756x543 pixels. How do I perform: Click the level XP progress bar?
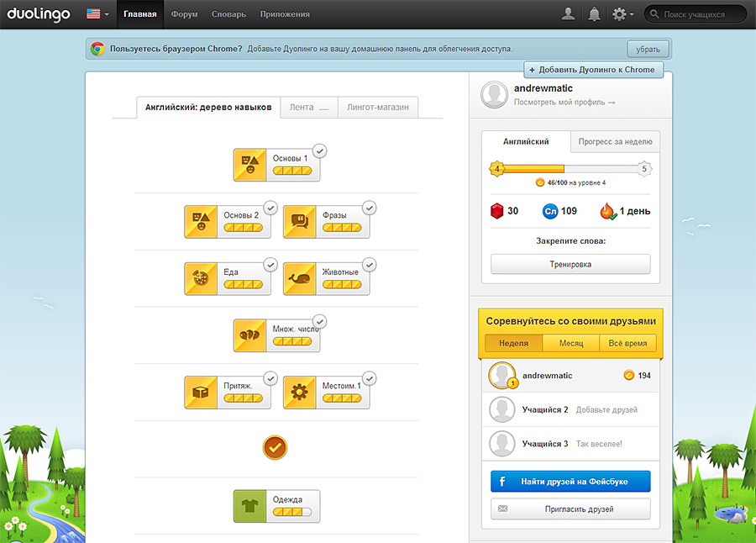pyautogui.click(x=570, y=169)
